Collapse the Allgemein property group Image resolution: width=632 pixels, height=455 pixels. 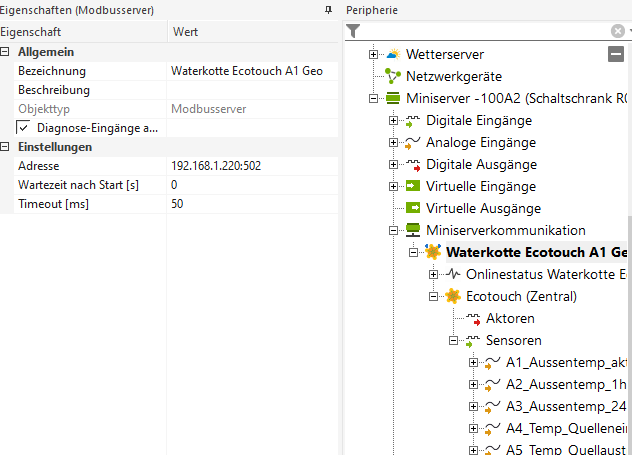pyautogui.click(x=7, y=52)
